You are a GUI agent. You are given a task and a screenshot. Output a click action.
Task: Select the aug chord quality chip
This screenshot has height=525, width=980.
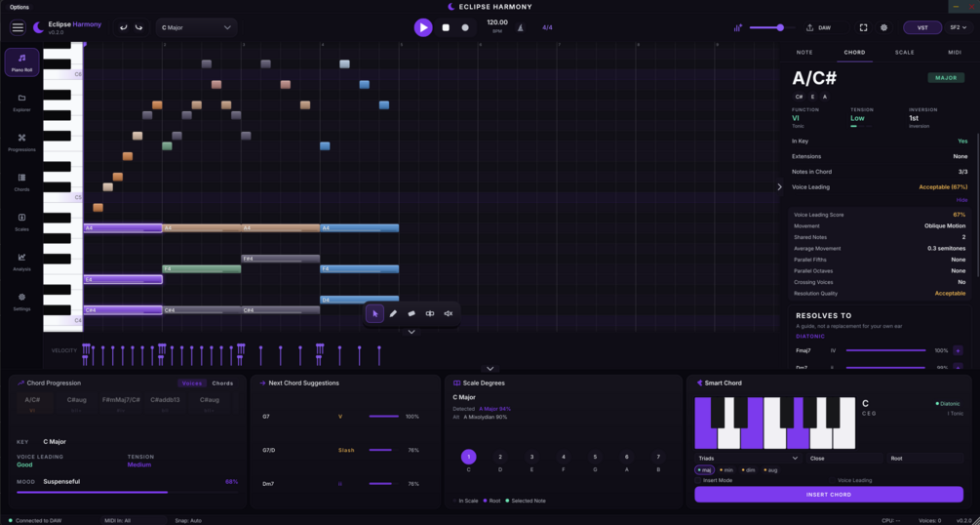click(x=769, y=470)
